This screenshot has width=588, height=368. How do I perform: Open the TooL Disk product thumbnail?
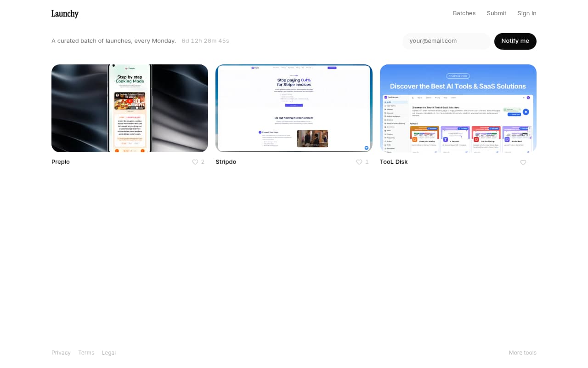[458, 108]
